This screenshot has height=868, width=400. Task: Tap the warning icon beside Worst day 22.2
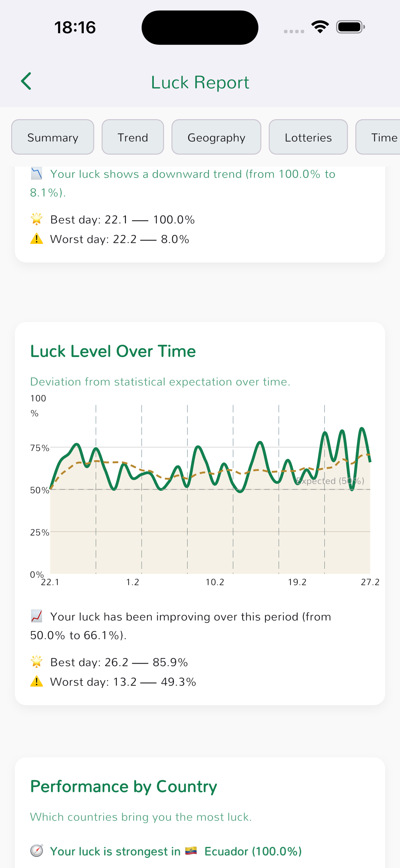36,239
